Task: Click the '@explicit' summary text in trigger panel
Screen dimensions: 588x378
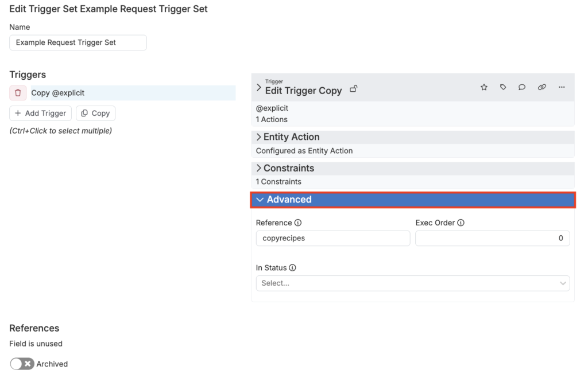Action: [272, 108]
